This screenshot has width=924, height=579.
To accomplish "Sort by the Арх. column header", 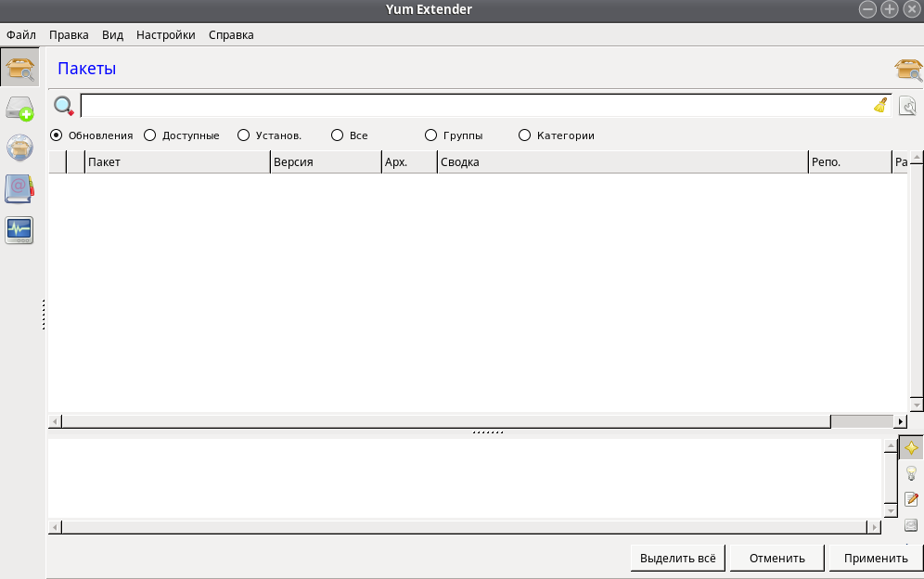I will [x=409, y=162].
